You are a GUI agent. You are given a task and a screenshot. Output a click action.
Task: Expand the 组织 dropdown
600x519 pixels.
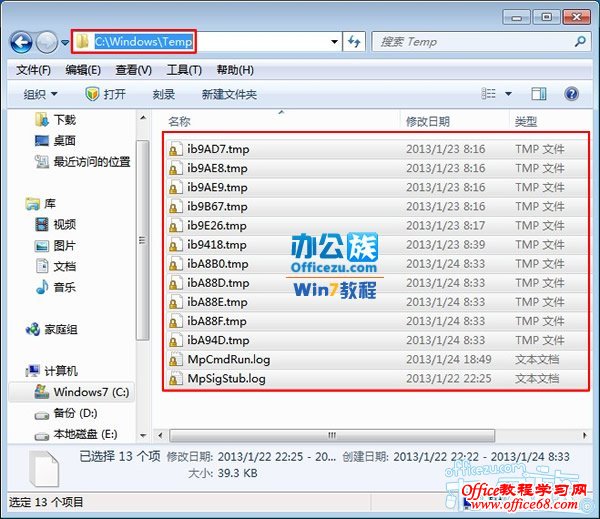[x=40, y=94]
